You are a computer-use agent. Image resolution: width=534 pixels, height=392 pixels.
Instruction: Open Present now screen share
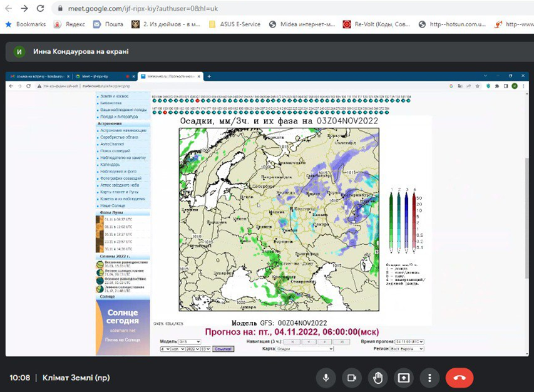tap(404, 378)
